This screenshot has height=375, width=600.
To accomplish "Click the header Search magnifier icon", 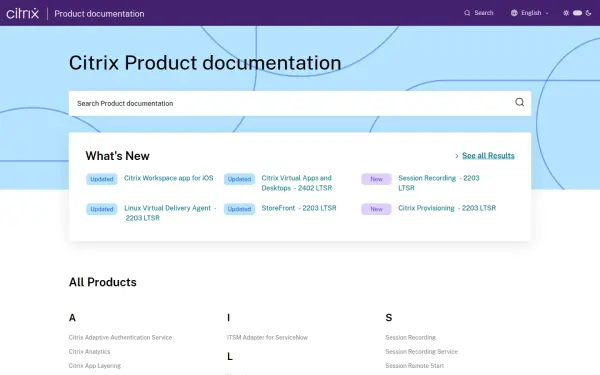I will coord(467,13).
